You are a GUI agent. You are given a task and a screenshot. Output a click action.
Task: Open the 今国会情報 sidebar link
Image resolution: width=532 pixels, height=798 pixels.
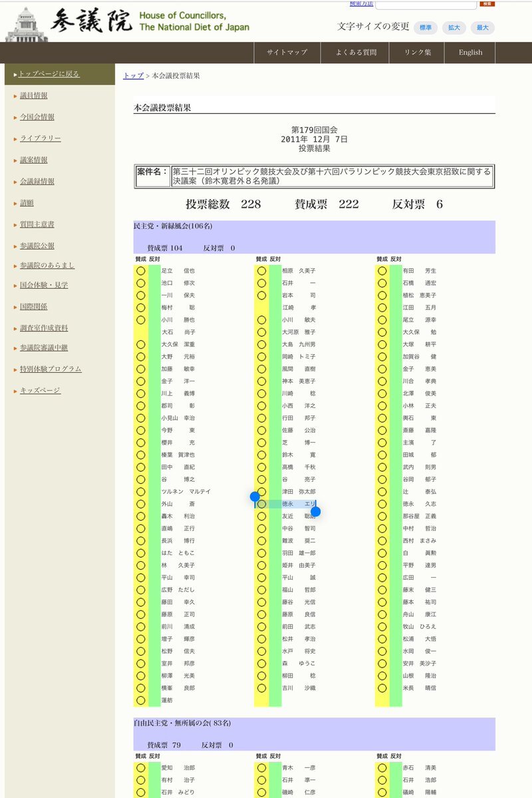37,117
